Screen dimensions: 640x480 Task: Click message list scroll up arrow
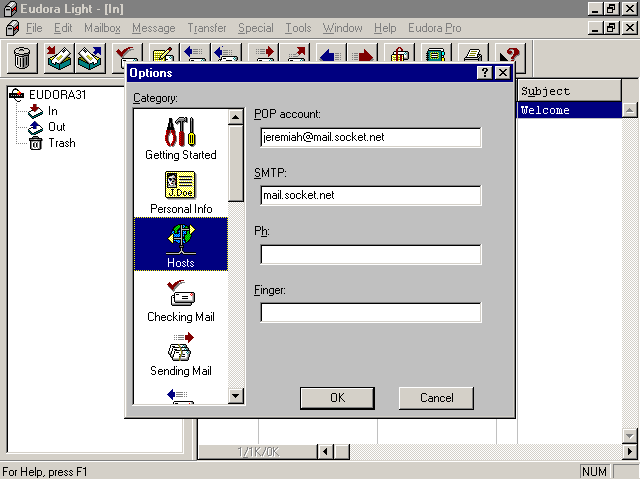point(630,110)
